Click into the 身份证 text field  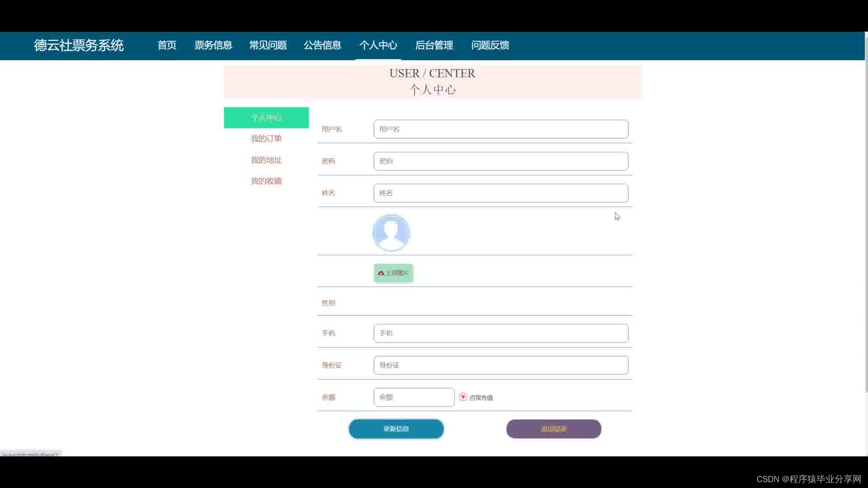(501, 365)
